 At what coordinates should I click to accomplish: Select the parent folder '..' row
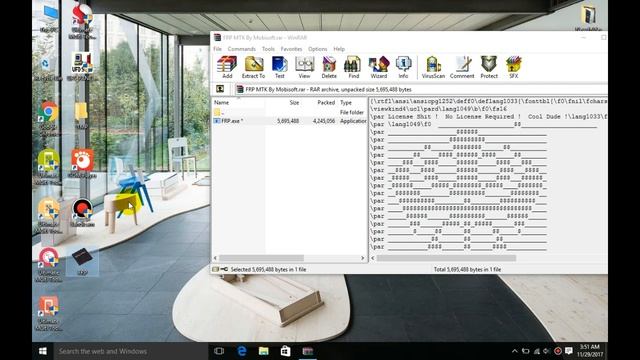click(x=289, y=112)
